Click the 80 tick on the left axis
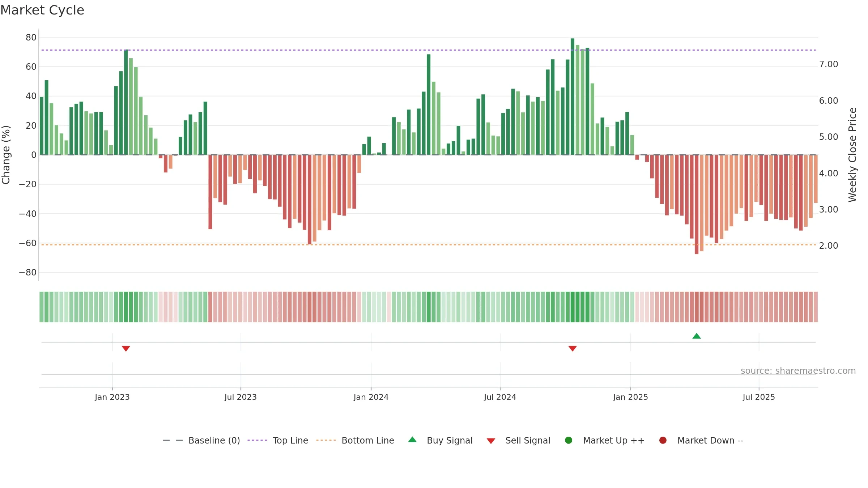Image resolution: width=868 pixels, height=488 pixels. pyautogui.click(x=31, y=37)
